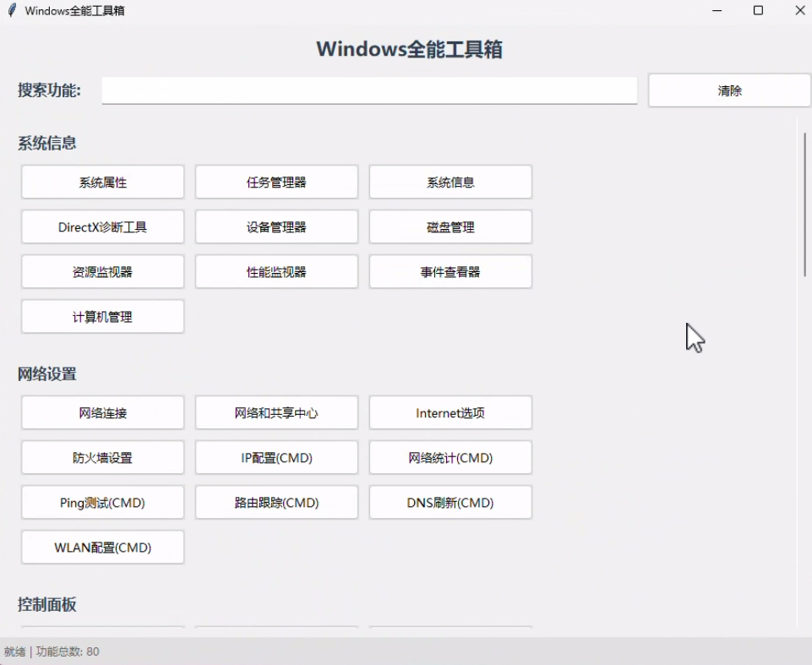Viewport: 812px width, 665px height.
Task: Maximize the toolbox window
Action: [x=758, y=10]
